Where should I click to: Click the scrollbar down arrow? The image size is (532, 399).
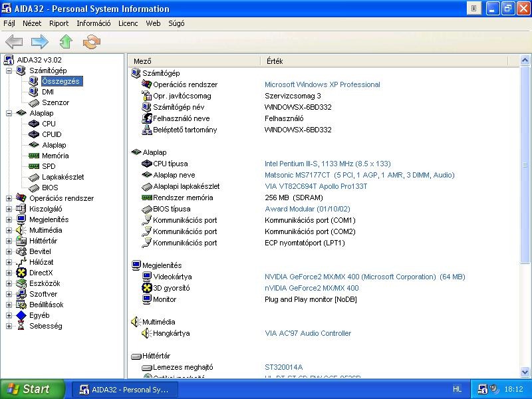(x=525, y=372)
